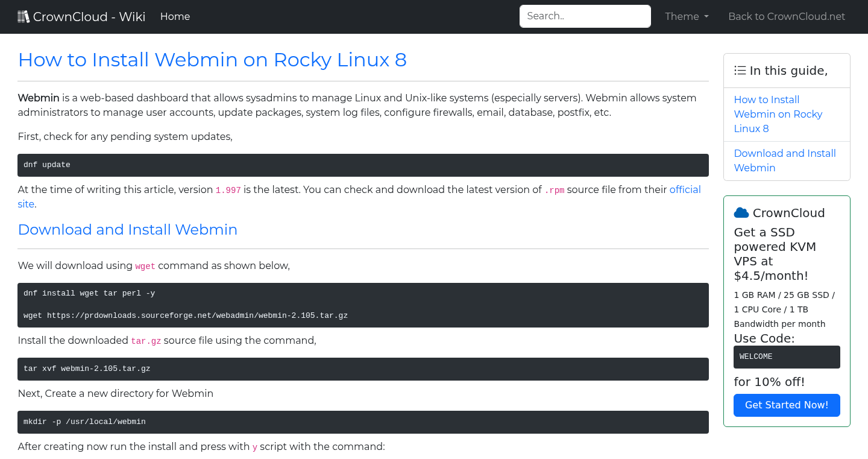This screenshot has height=459, width=868.
Task: Click the How to Install Webmin page title
Action: [x=212, y=60]
